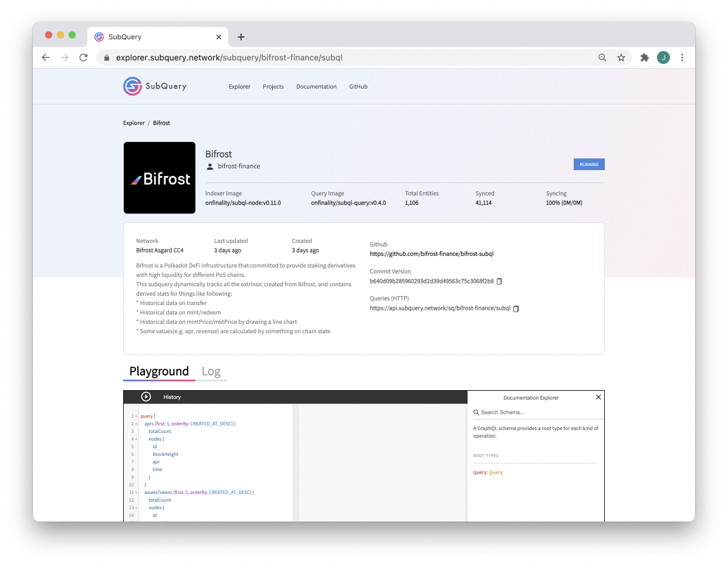Select the SubQuery browser tab
The width and height of the screenshot is (728, 565).
[158, 37]
